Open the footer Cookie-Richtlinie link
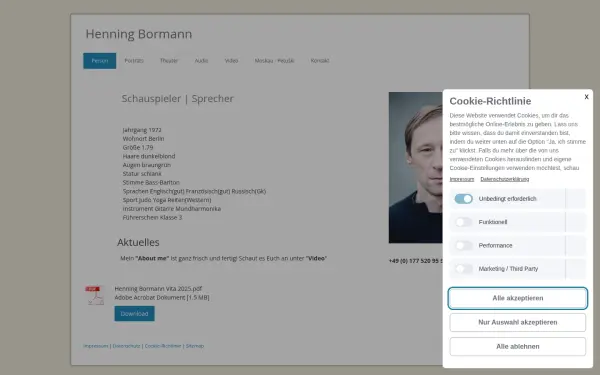This screenshot has height=375, width=600. pyautogui.click(x=163, y=346)
